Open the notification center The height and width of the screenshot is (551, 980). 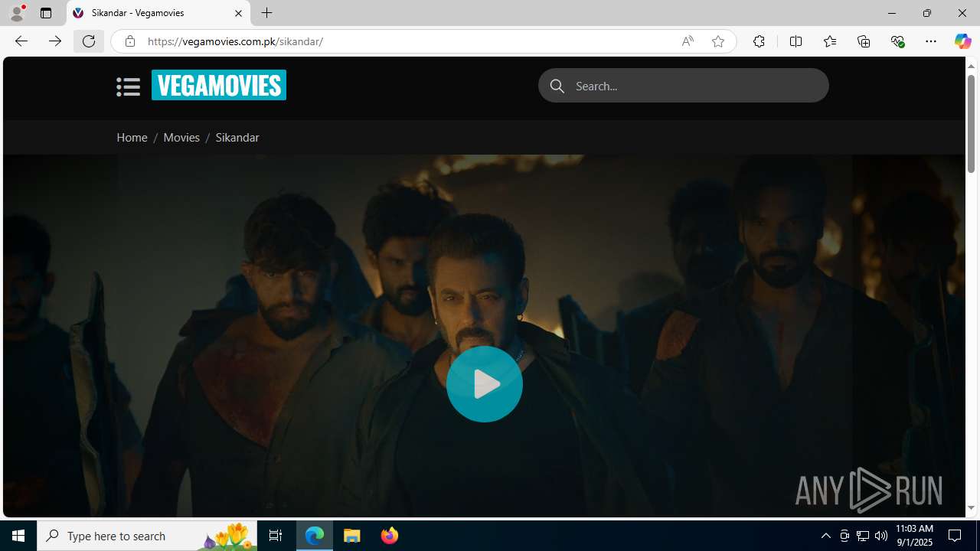(955, 536)
